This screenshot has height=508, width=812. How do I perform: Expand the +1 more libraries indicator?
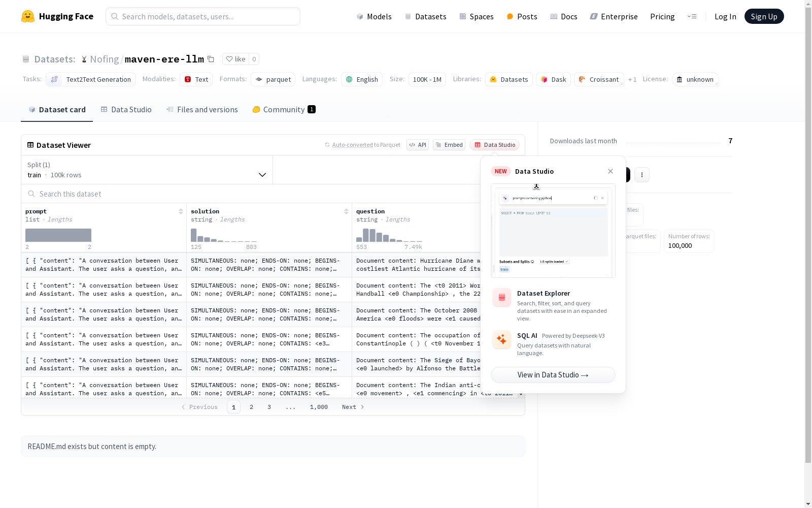(x=632, y=79)
